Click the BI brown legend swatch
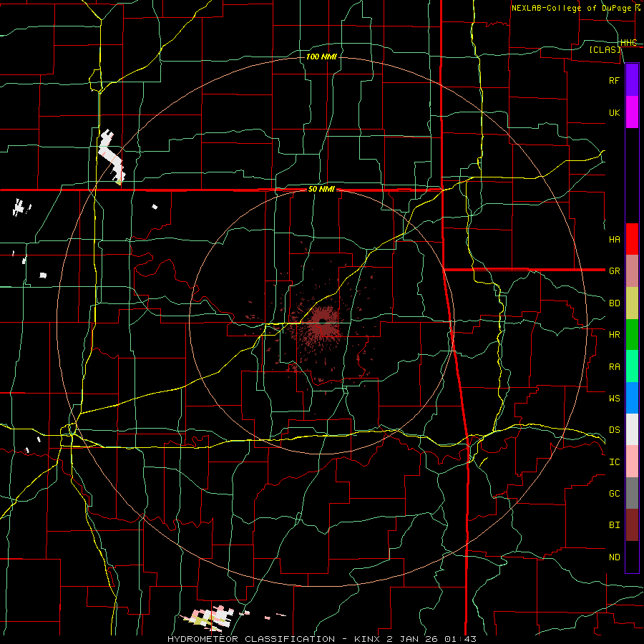 pyautogui.click(x=632, y=525)
